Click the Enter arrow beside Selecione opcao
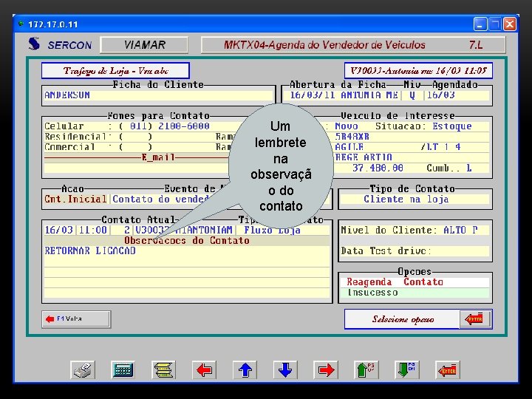 [474, 319]
